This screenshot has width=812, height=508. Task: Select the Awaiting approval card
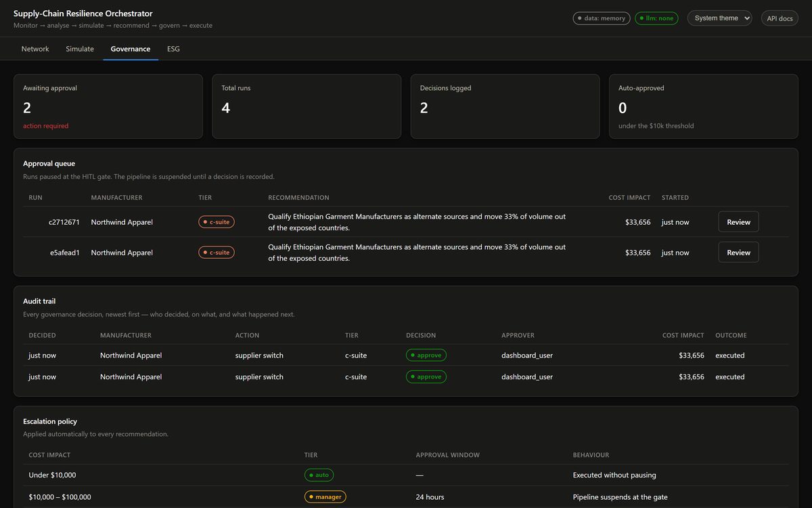(x=108, y=106)
